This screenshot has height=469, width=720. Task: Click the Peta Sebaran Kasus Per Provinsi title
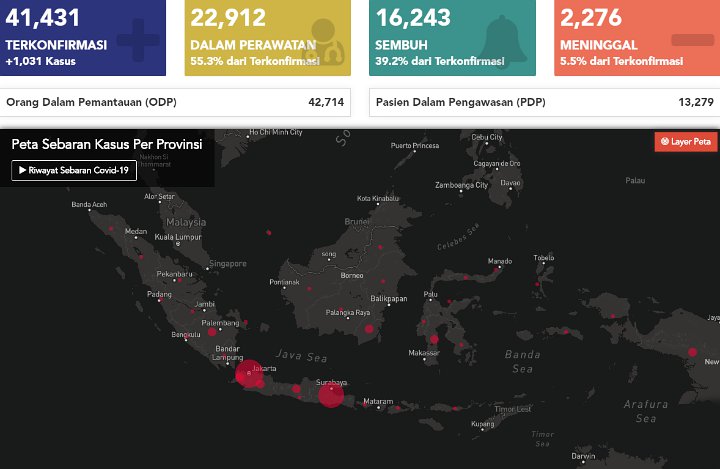click(x=107, y=144)
